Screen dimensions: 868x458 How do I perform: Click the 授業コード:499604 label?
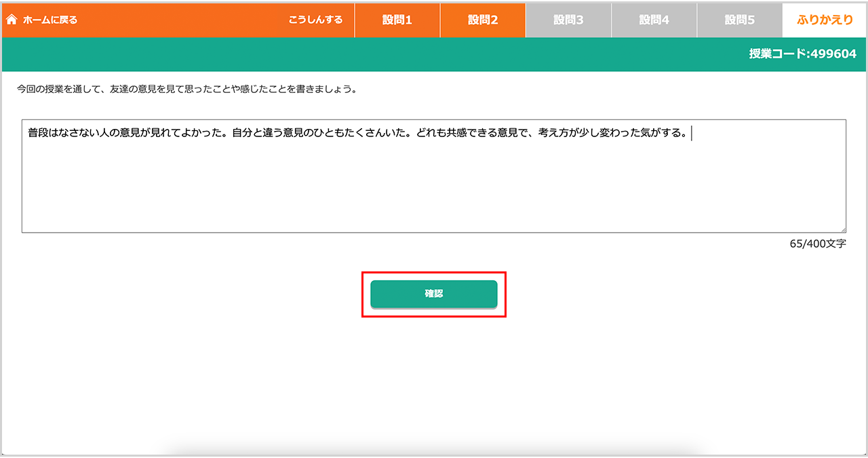(802, 54)
